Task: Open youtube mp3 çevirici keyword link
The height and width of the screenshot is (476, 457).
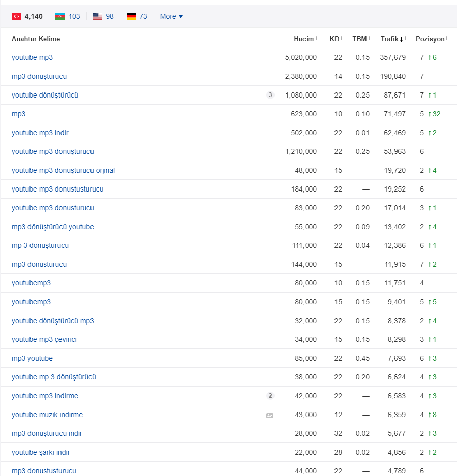Action: pos(44,339)
